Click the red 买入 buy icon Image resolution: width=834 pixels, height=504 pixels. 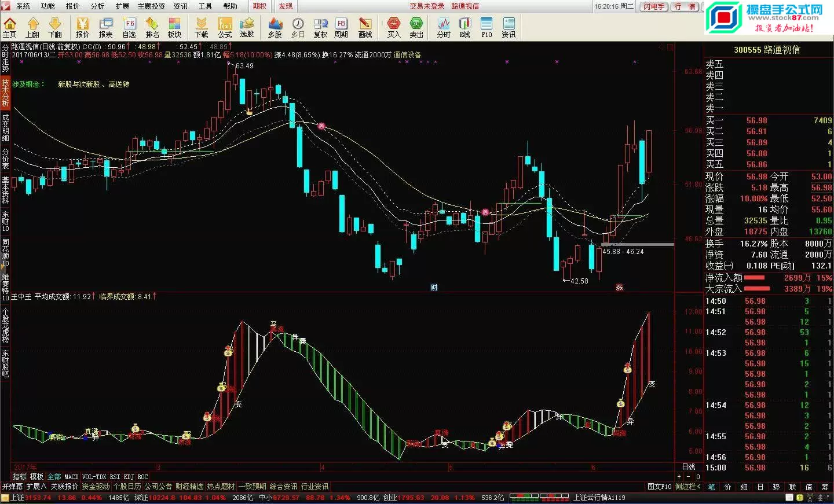click(x=394, y=27)
